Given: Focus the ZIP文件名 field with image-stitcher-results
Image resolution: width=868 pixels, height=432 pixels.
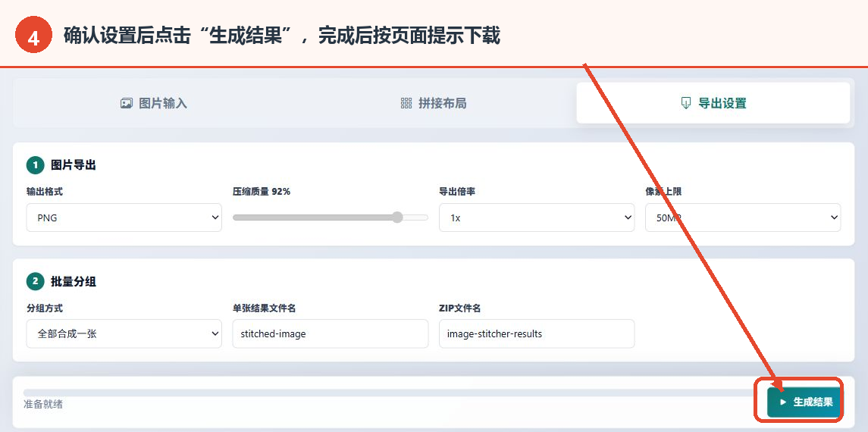Looking at the screenshot, I should click(x=537, y=334).
